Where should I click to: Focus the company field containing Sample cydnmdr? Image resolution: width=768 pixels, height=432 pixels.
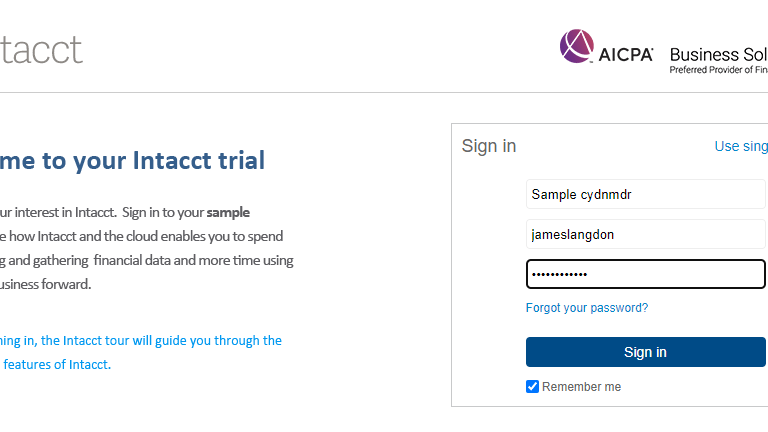click(646, 194)
